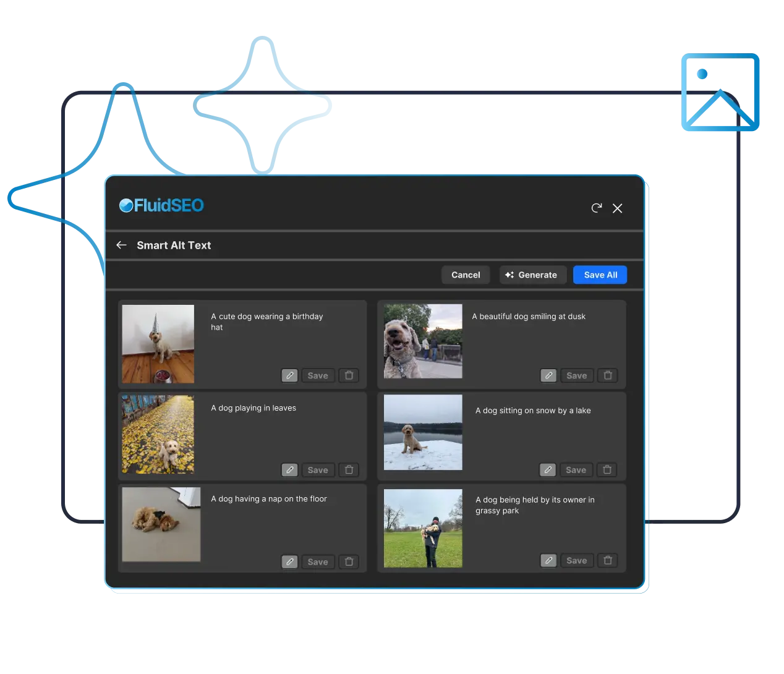784x674 pixels.
Task: Delete the dog smiling at dusk entry
Action: point(608,375)
